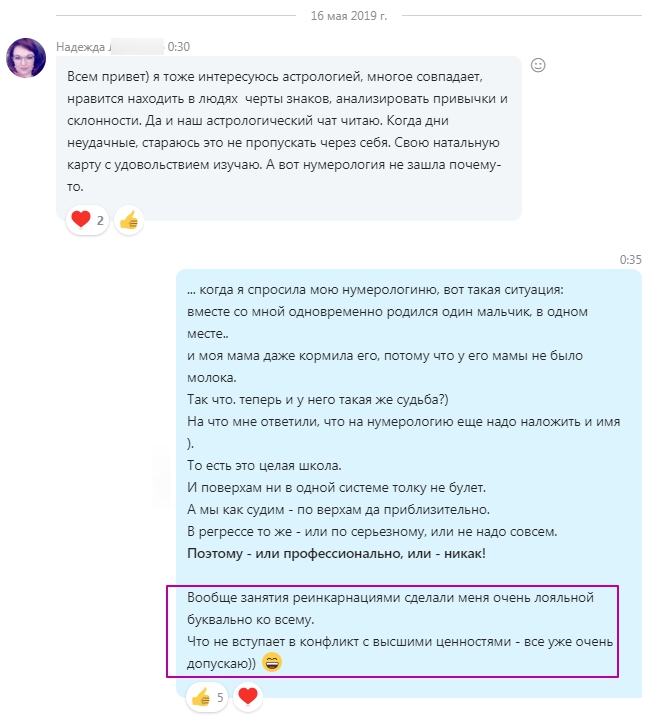
Task: Click the line "... когда я спросила мою нумерологиню"
Action: click(x=375, y=290)
